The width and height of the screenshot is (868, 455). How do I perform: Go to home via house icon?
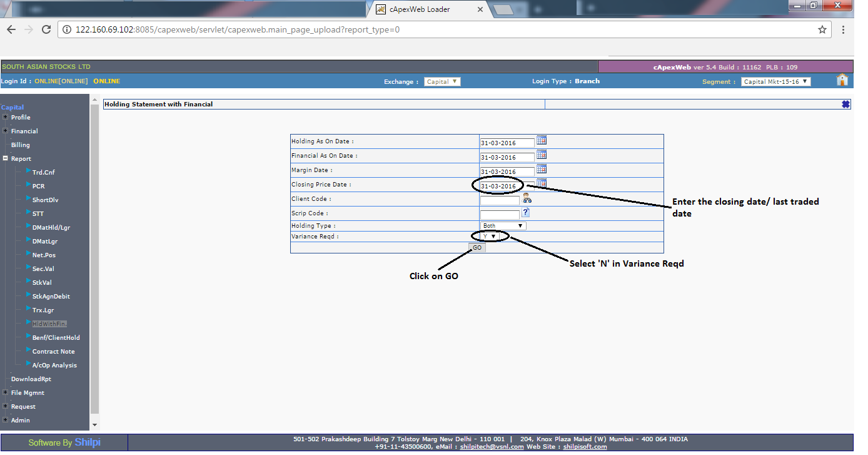tap(842, 80)
